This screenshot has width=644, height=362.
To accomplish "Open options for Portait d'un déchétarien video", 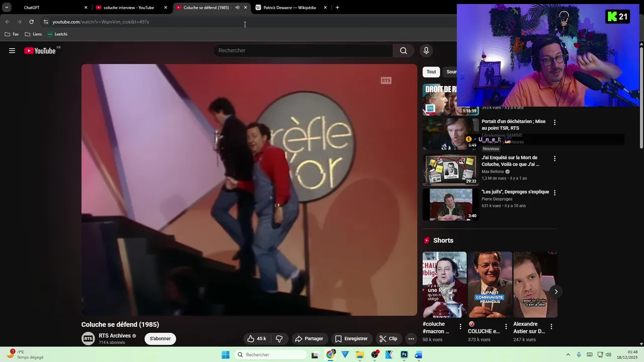I will (x=555, y=122).
